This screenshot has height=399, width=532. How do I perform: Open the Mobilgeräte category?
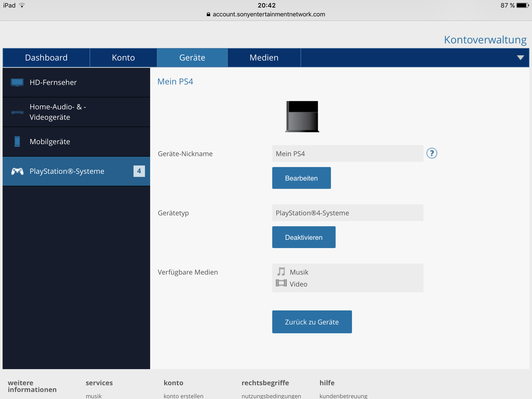[x=76, y=142]
